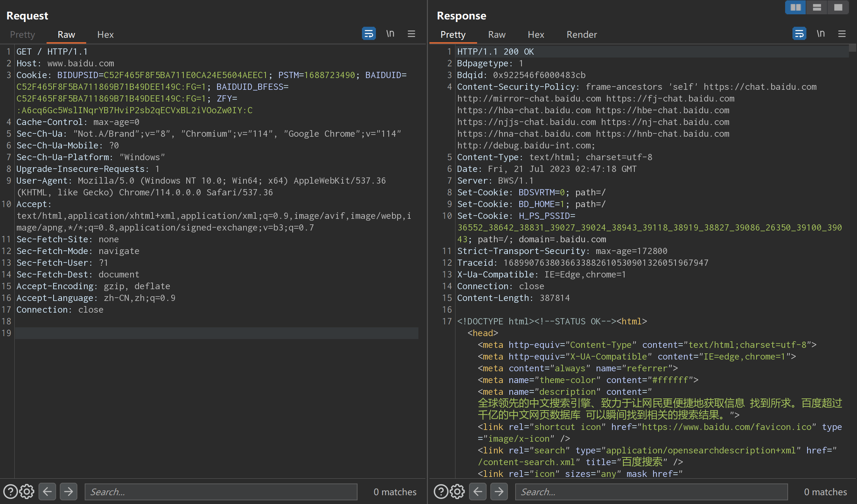
Task: Open Response panel hamburger options menu
Action: (842, 34)
